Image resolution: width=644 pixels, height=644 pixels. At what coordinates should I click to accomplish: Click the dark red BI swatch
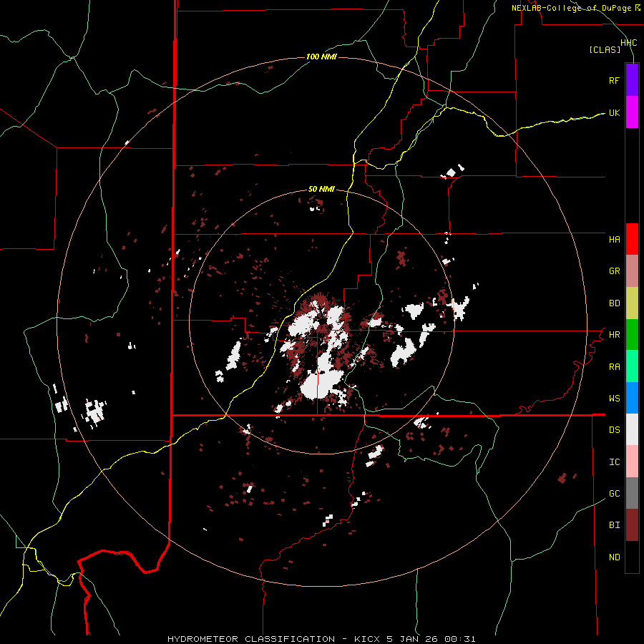click(x=632, y=525)
